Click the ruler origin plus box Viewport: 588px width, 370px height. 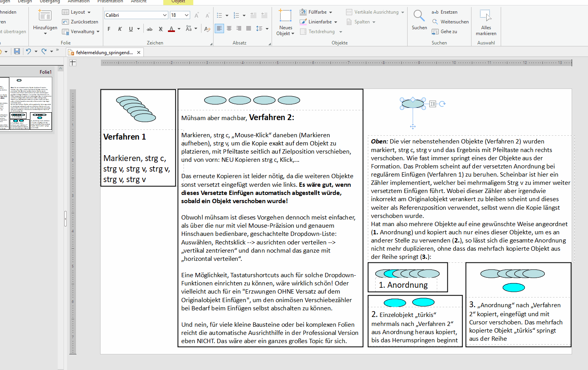73,63
